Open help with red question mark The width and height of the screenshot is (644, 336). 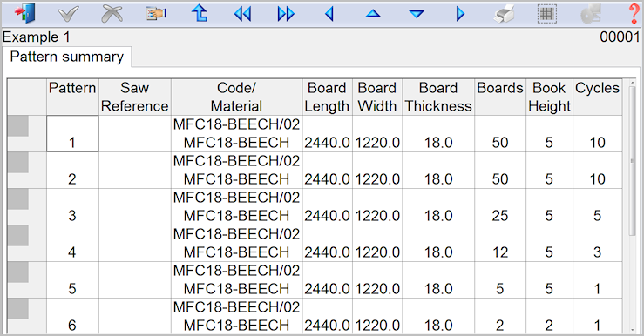point(634,14)
